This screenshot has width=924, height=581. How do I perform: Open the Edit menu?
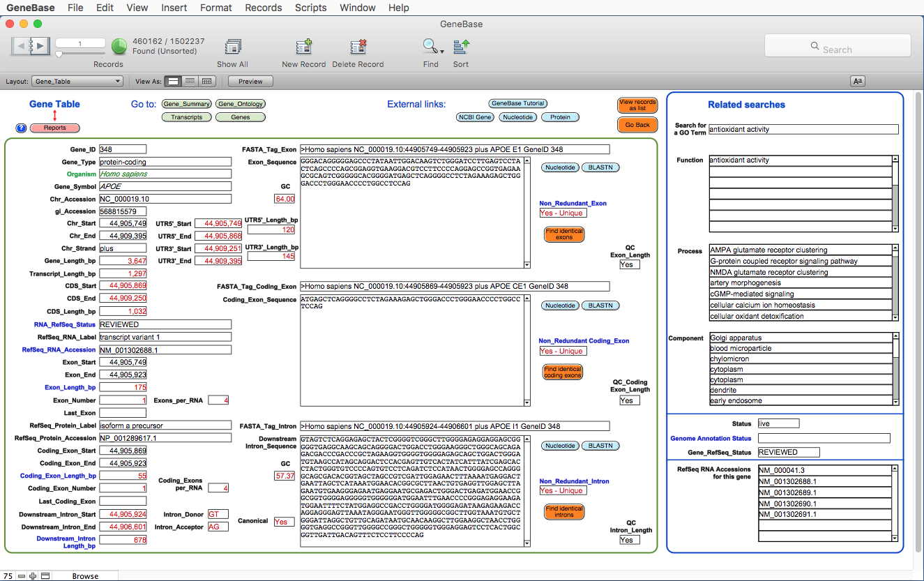coord(105,8)
